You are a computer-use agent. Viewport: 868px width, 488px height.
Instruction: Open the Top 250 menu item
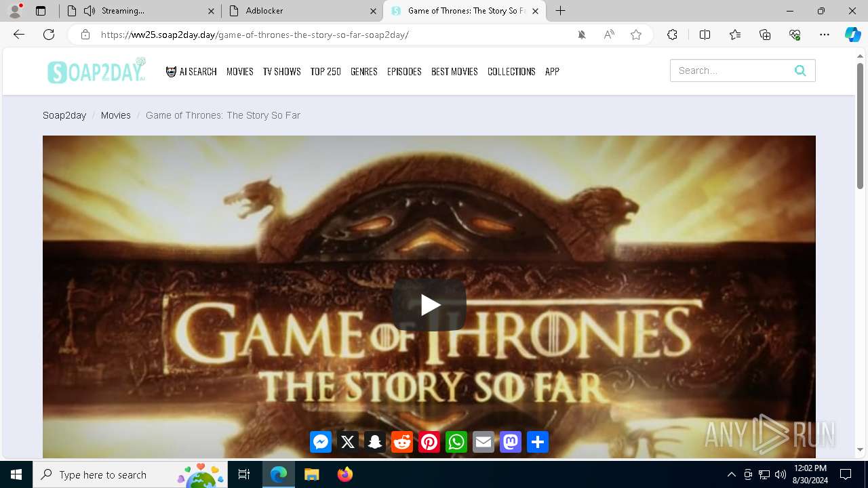pos(325,71)
